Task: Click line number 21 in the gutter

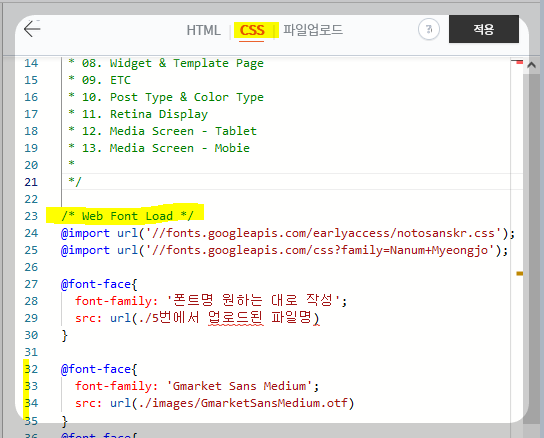Action: click(x=31, y=182)
